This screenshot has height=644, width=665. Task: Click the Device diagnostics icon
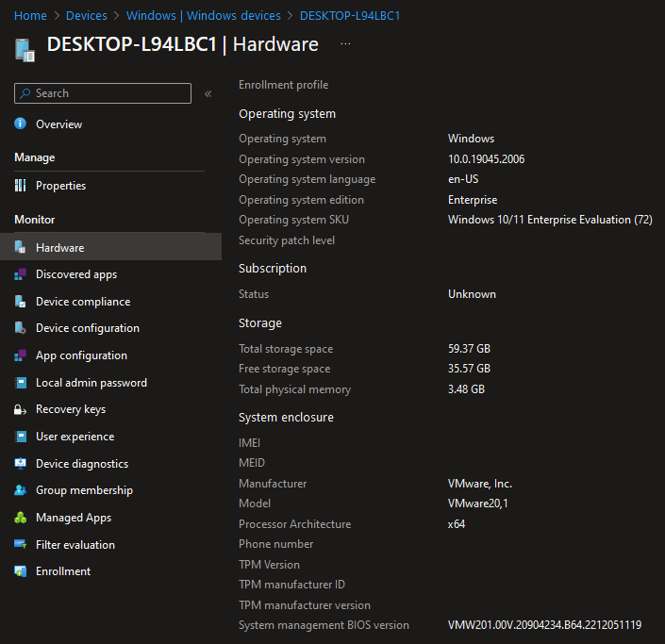pos(21,463)
